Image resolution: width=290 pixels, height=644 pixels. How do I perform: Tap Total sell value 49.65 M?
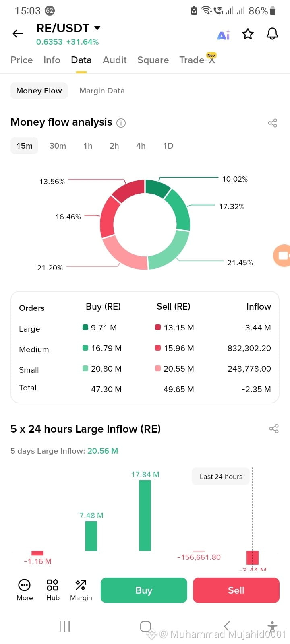pyautogui.click(x=179, y=389)
